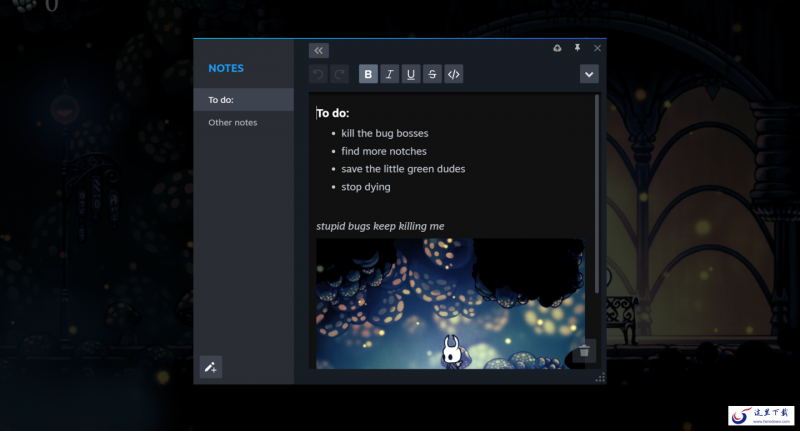Image resolution: width=800 pixels, height=431 pixels.
Task: Toggle Underline formatting
Action: [411, 74]
